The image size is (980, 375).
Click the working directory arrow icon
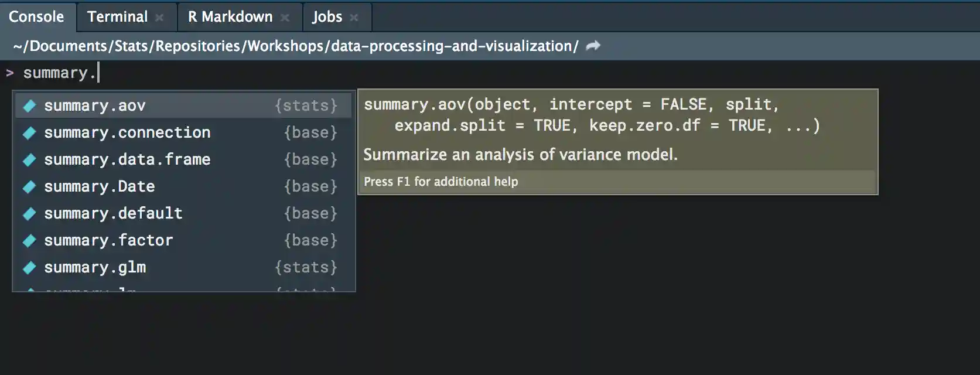(593, 46)
